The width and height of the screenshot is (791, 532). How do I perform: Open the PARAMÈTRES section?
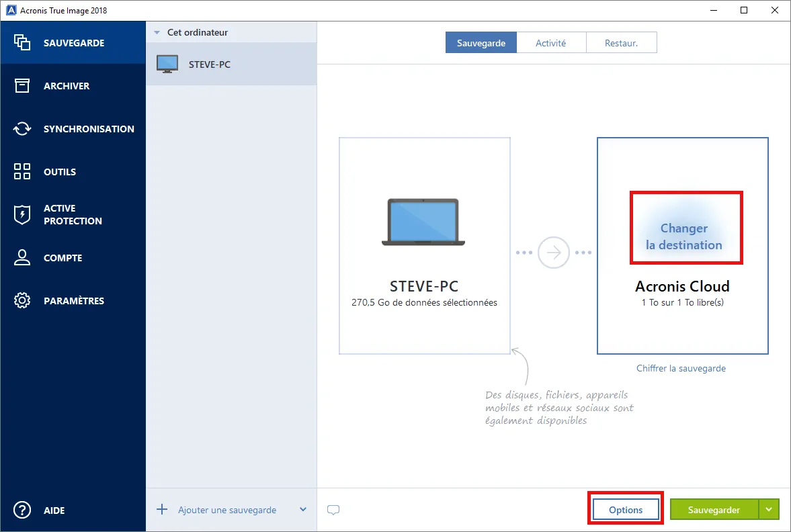coord(74,300)
